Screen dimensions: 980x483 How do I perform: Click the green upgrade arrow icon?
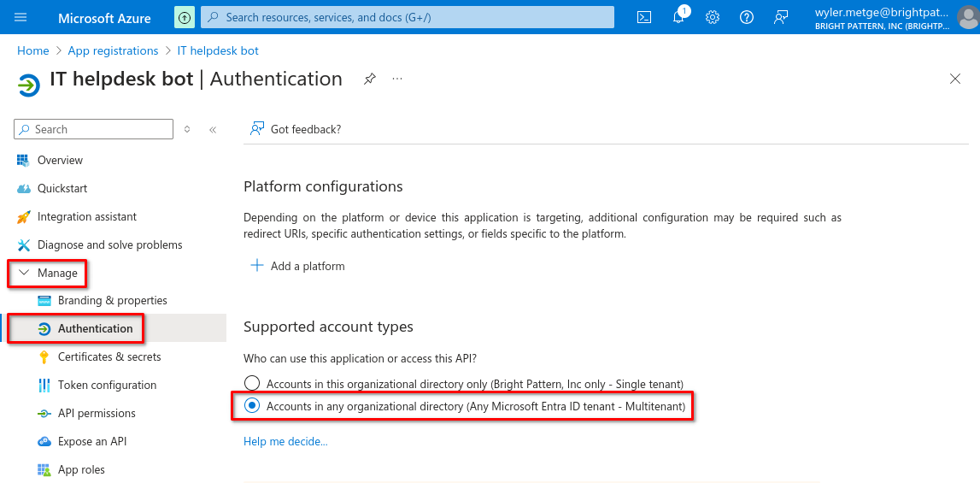pos(185,17)
